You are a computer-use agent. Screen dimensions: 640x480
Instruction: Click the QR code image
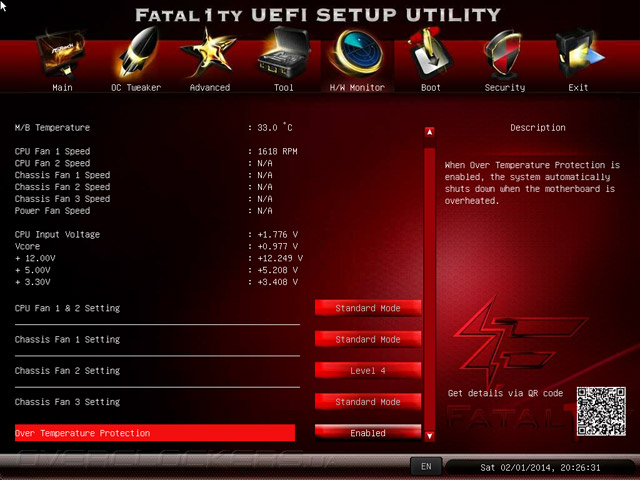(601, 411)
